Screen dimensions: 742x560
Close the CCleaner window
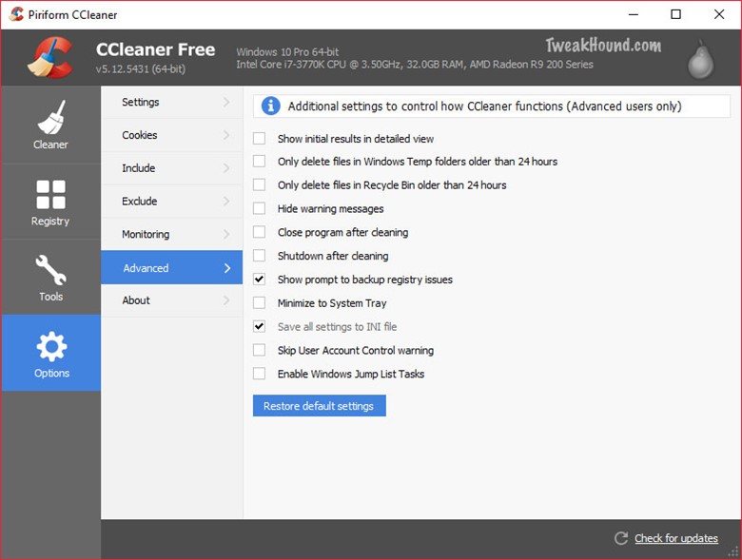point(719,14)
